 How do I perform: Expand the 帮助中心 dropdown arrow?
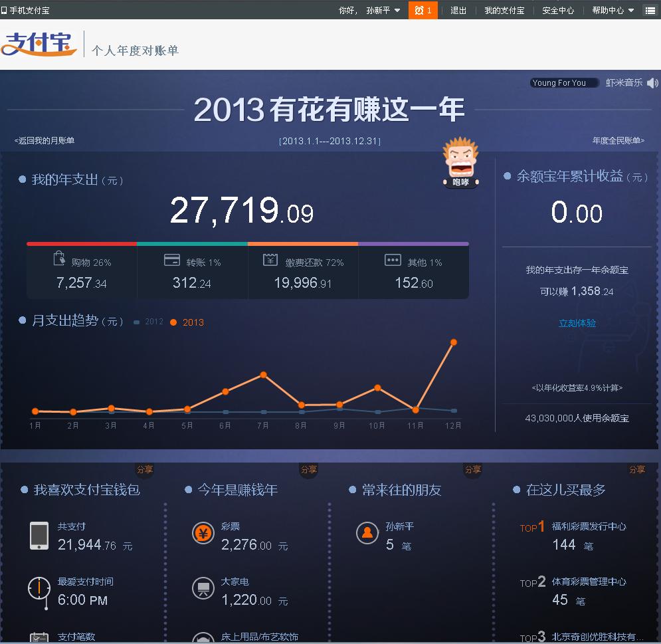click(x=631, y=10)
